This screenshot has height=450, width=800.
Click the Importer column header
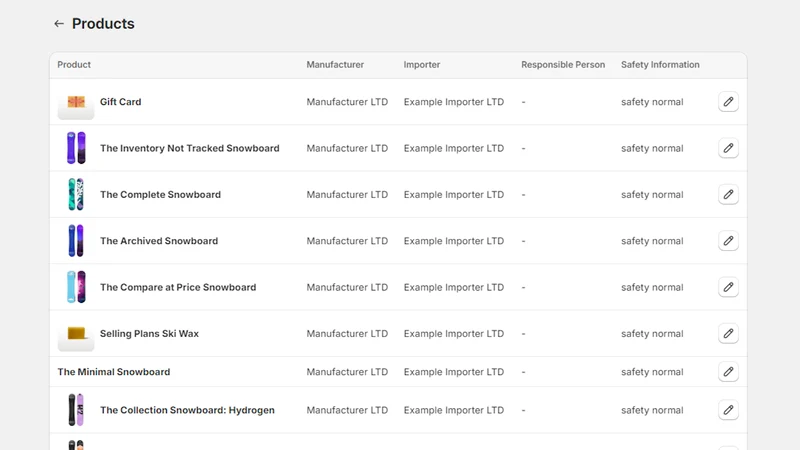[422, 65]
